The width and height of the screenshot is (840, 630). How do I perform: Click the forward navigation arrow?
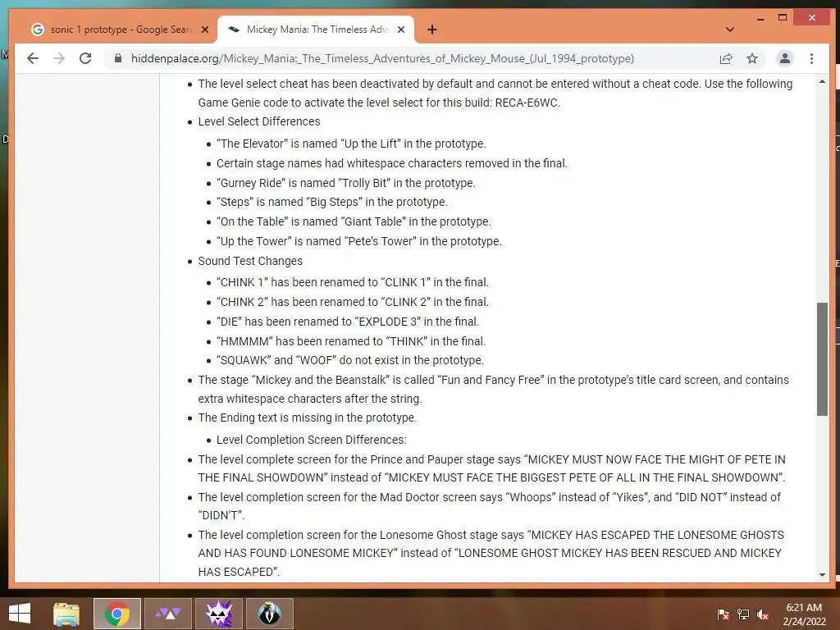(59, 58)
